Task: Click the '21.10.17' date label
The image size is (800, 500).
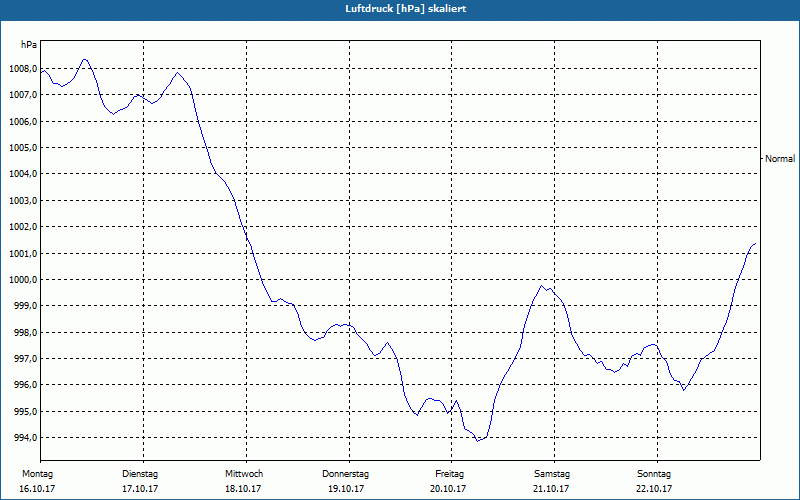Action: click(x=551, y=489)
